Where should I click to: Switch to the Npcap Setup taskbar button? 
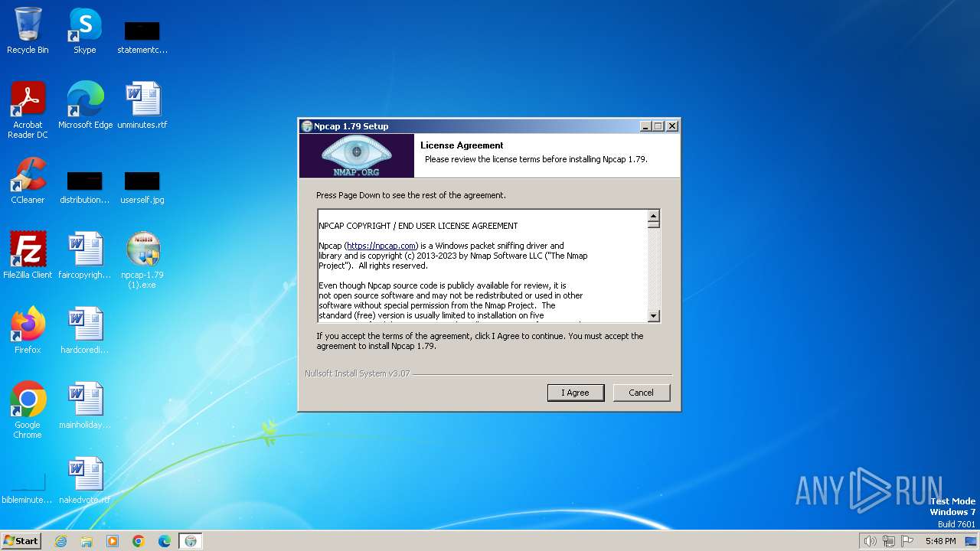[x=191, y=541]
